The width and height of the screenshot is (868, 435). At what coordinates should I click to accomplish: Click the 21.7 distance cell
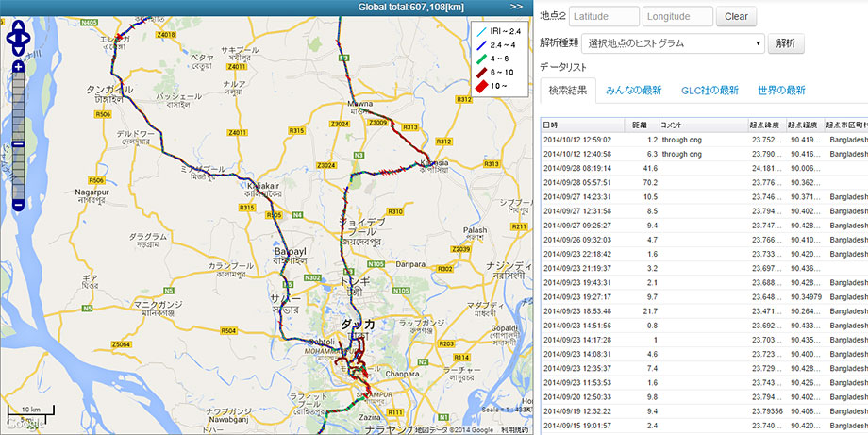click(x=641, y=311)
